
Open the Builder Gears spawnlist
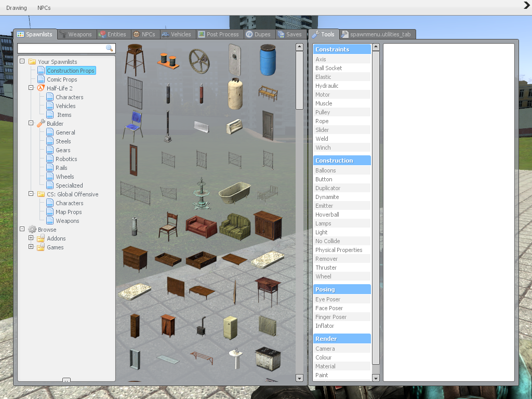63,150
